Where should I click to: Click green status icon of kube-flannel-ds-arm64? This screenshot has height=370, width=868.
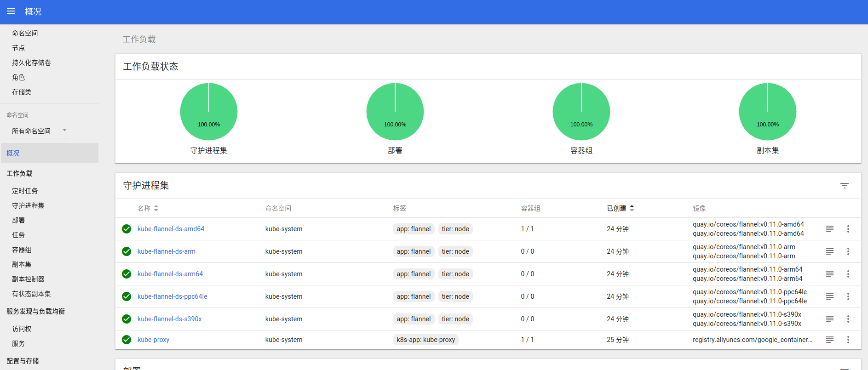tap(126, 274)
